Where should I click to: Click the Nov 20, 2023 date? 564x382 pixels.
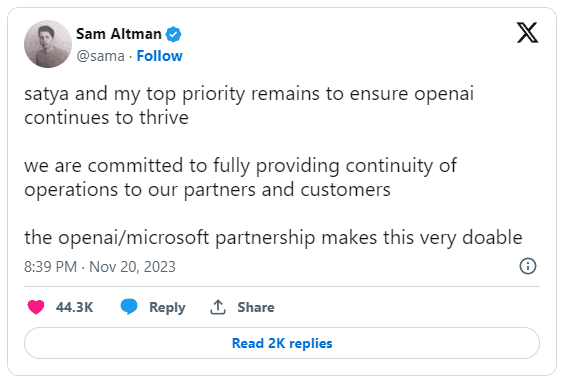132,267
